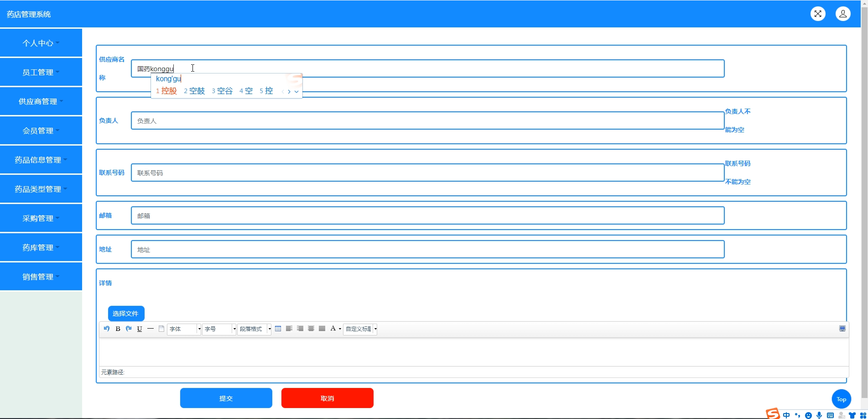Expand 员工管理 sidebar menu
868x419 pixels.
(x=41, y=72)
